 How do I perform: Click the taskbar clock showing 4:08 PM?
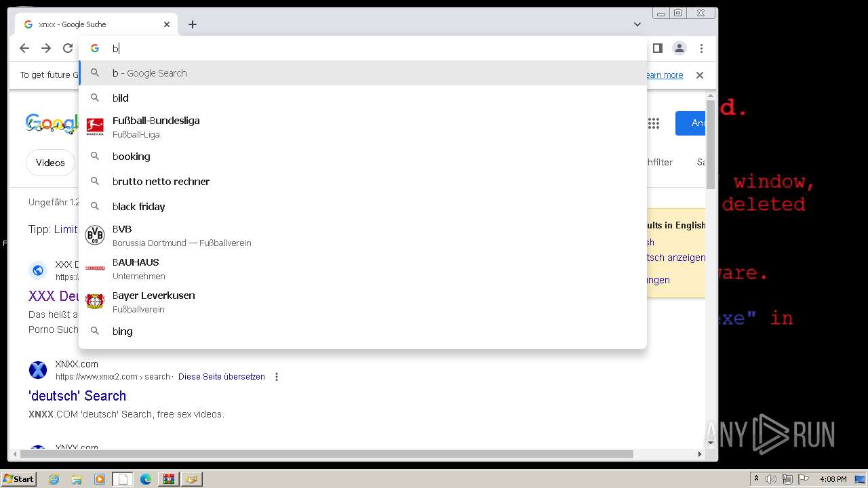[833, 479]
